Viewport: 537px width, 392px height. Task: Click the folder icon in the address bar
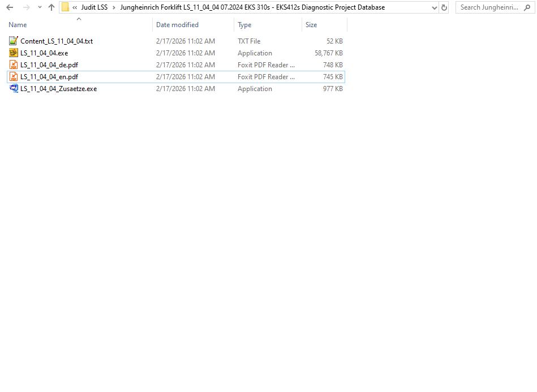(x=66, y=7)
